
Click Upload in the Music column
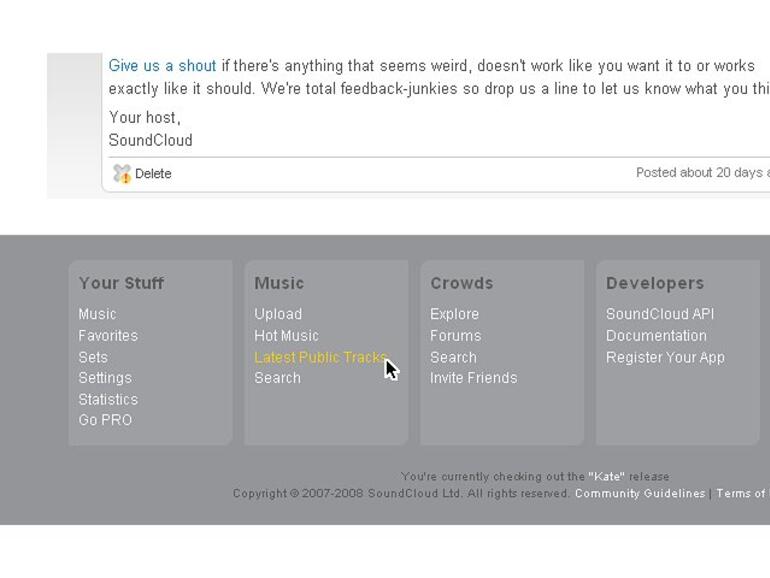coord(278,314)
